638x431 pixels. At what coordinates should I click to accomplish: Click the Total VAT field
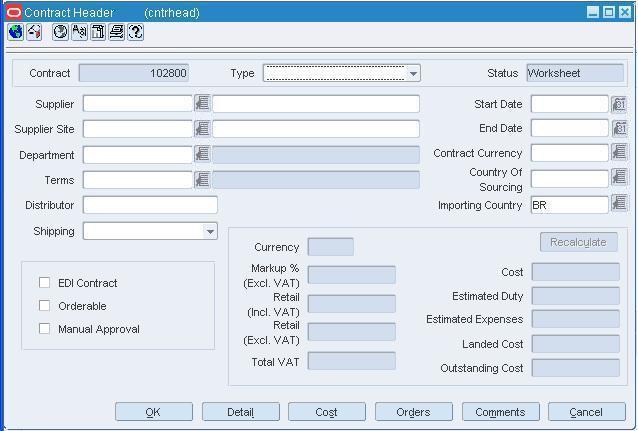coord(352,361)
